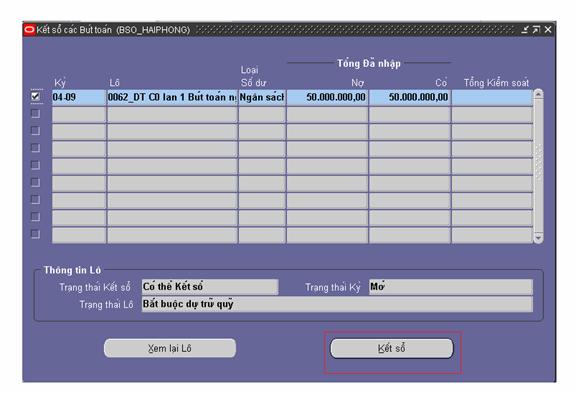Image resolution: width=576 pixels, height=394 pixels.
Task: Tick the third row checkbox
Action: pyautogui.click(x=36, y=131)
